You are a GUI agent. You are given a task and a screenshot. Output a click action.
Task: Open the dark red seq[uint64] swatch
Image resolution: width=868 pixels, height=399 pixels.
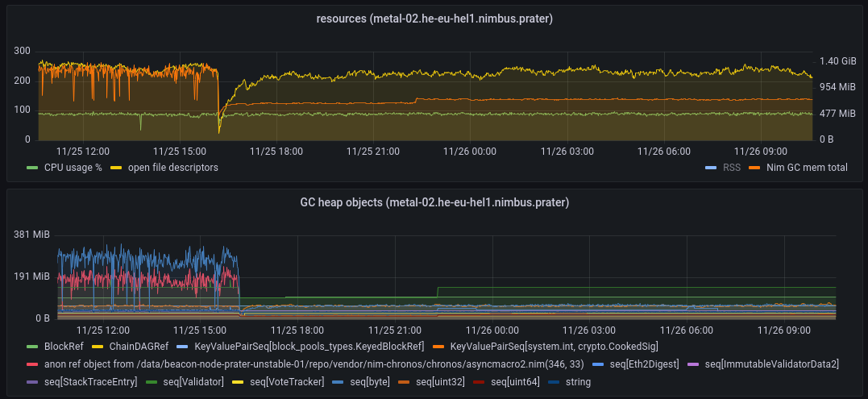point(480,382)
